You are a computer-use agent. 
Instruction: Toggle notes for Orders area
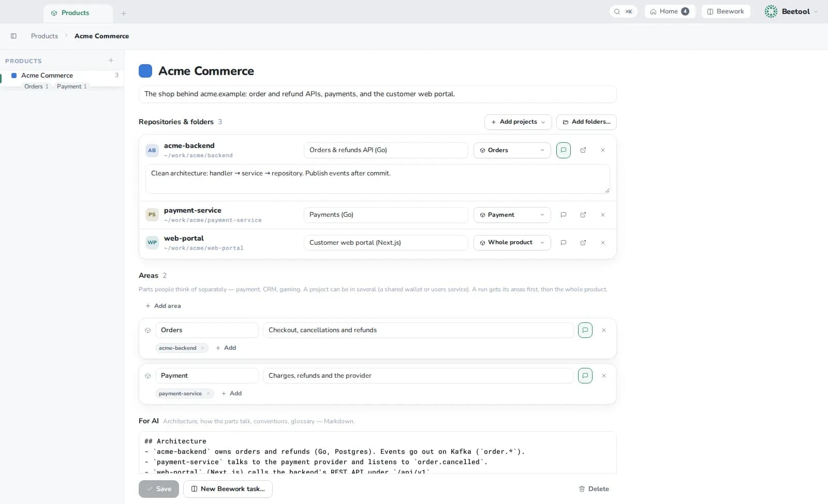(585, 330)
